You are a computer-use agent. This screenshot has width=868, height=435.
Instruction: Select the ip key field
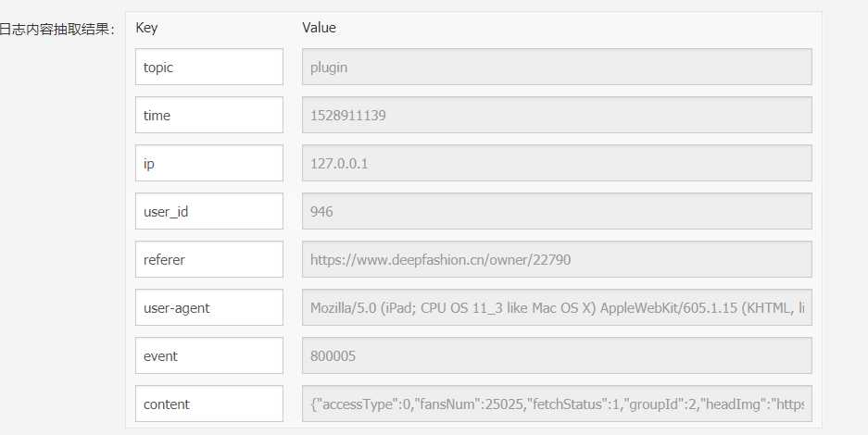click(x=208, y=164)
